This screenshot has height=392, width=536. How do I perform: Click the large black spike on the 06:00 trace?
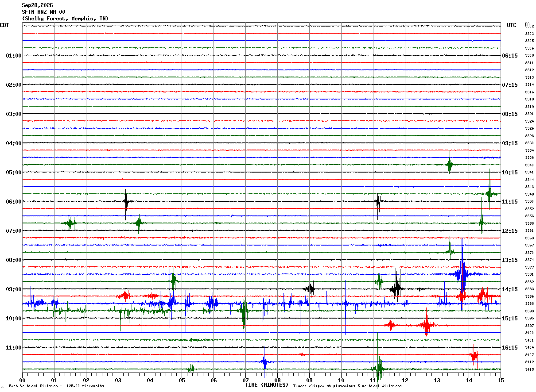click(x=126, y=200)
